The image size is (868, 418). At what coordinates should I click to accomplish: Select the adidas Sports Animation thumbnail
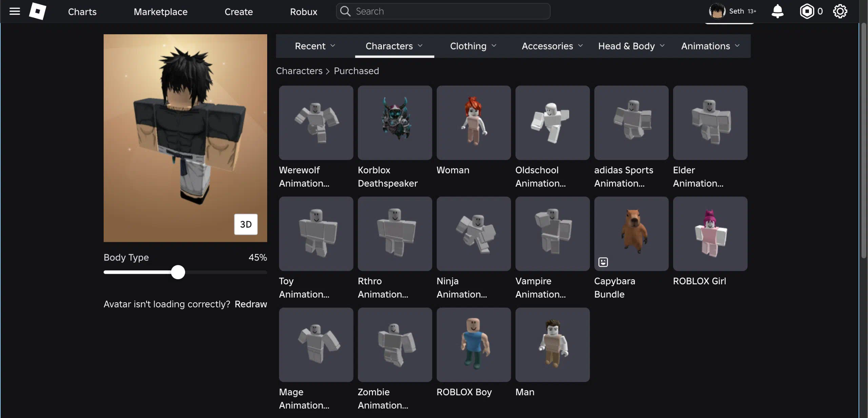tap(631, 122)
